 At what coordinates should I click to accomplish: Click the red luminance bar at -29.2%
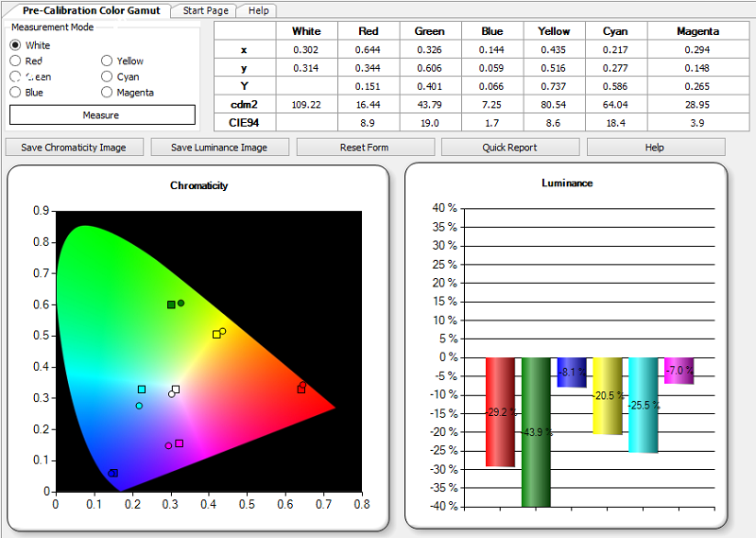pos(500,412)
